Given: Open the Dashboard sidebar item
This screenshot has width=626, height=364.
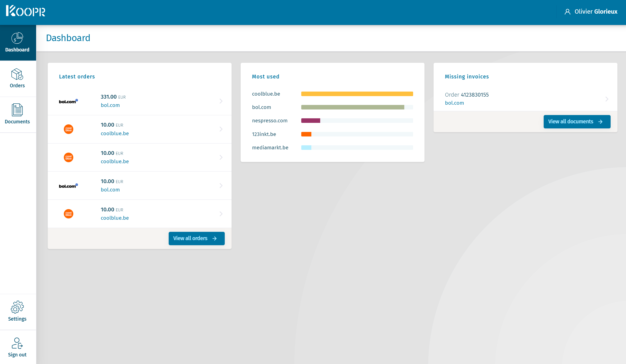Looking at the screenshot, I should click(17, 43).
